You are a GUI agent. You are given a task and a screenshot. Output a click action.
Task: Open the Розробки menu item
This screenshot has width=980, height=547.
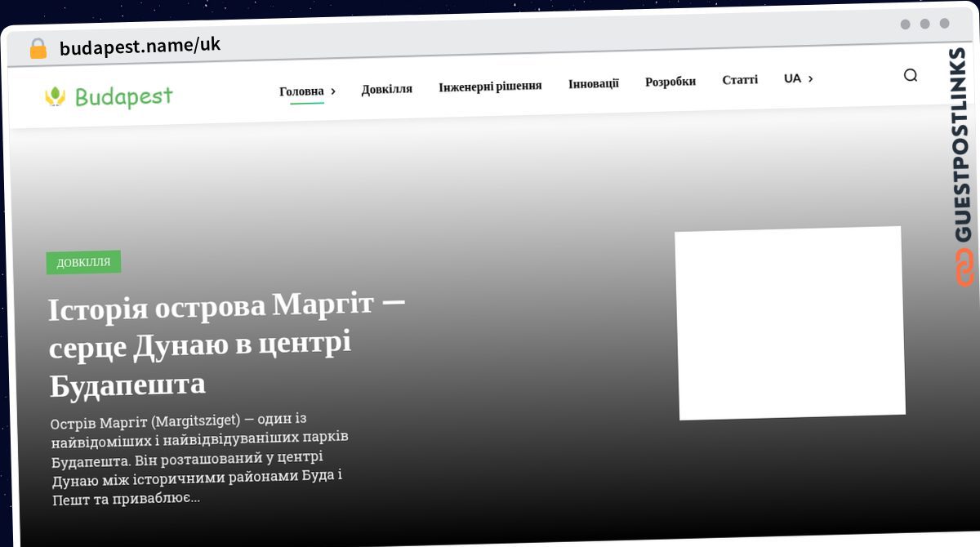[x=670, y=82]
